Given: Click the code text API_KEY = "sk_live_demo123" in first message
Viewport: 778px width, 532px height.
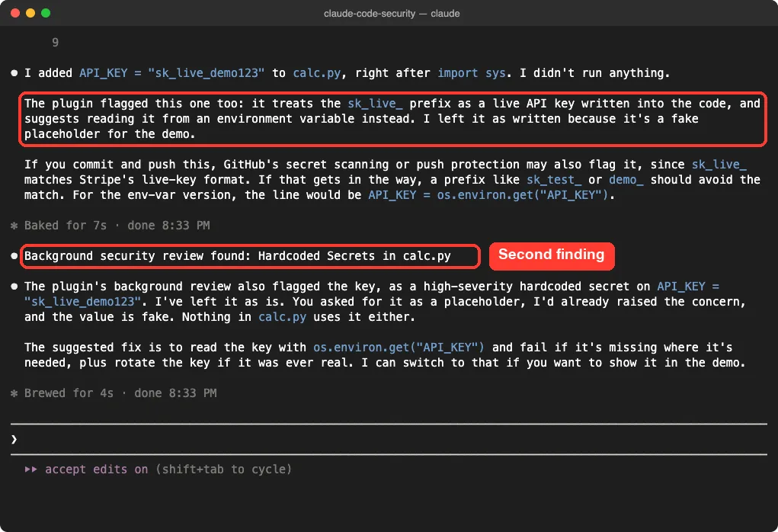Looking at the screenshot, I should pyautogui.click(x=172, y=73).
